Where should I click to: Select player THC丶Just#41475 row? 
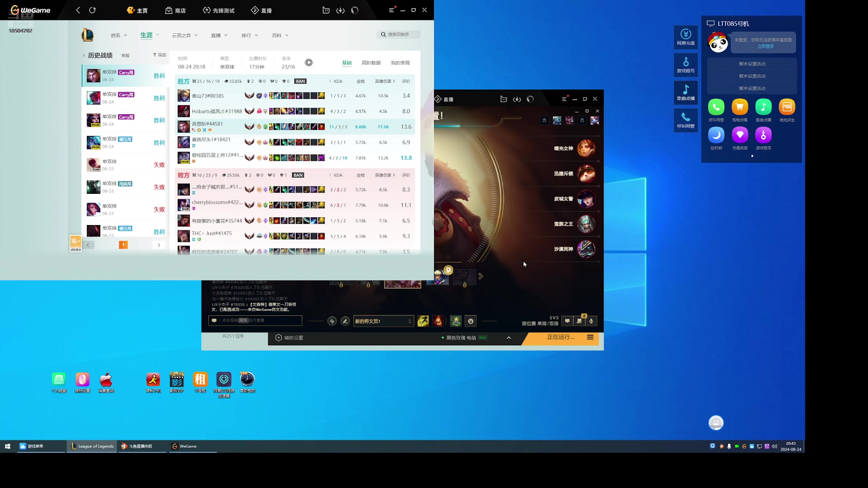[295, 236]
